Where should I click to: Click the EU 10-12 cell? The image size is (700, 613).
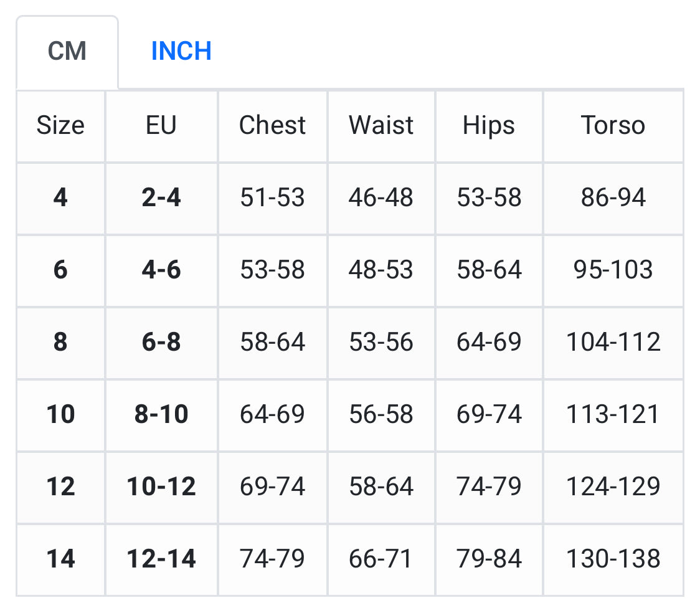tap(161, 487)
